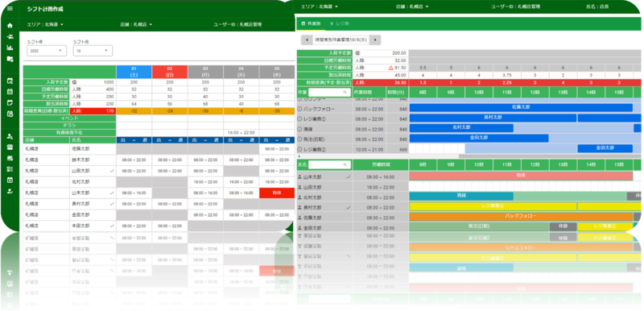Go to next day with right arrow button

pyautogui.click(x=375, y=39)
